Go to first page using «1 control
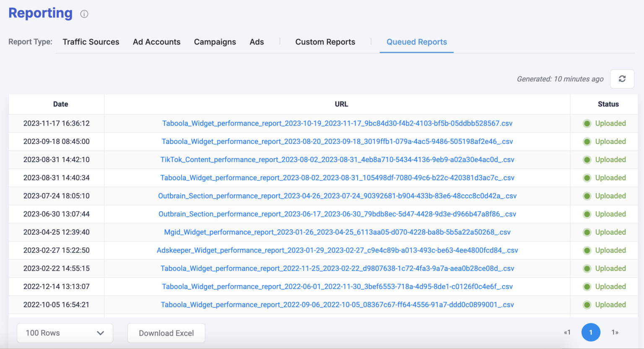The image size is (644, 349). (567, 332)
